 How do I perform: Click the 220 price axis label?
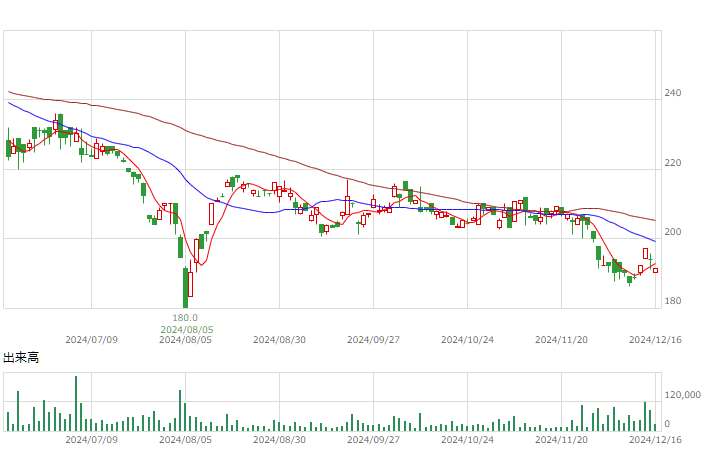[673, 163]
